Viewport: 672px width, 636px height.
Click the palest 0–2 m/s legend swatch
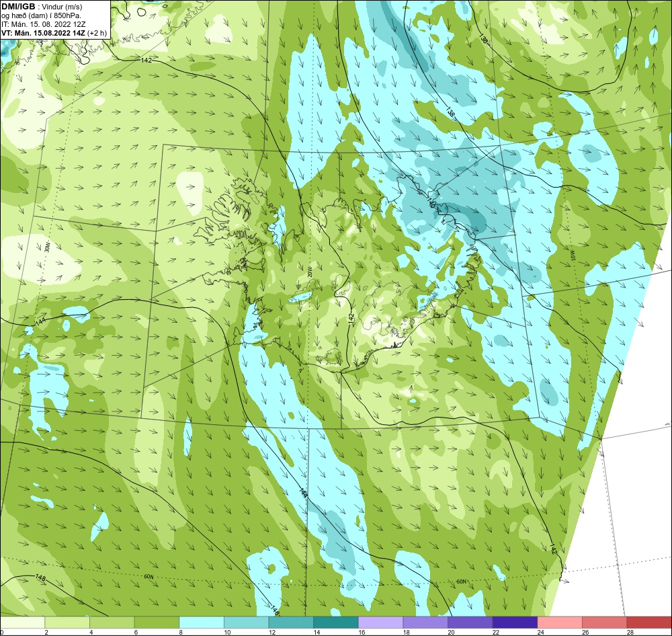22,623
